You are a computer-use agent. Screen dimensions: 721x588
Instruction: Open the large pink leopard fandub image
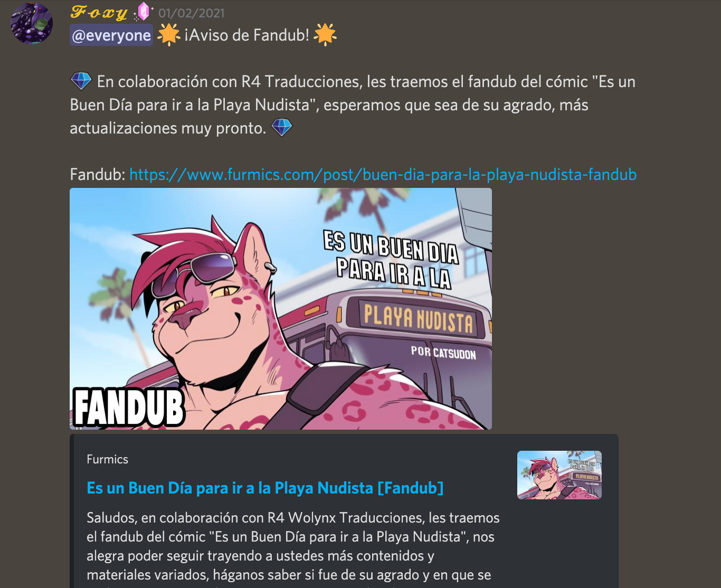click(x=281, y=309)
